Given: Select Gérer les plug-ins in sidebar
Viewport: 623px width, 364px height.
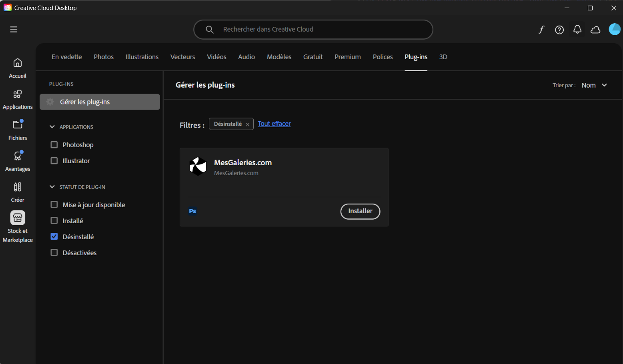Looking at the screenshot, I should [x=100, y=102].
